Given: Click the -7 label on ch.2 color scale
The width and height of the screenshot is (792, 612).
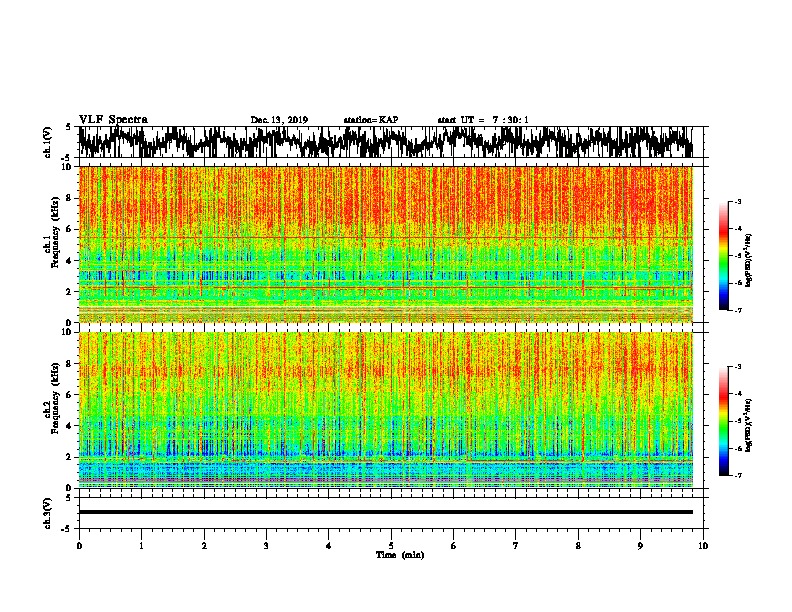Looking at the screenshot, I should point(737,475).
